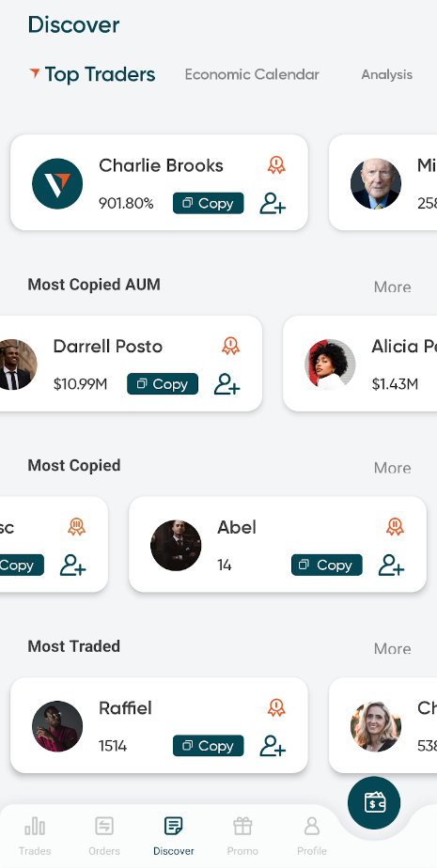
Task: Open the Profile tab
Action: [312, 836]
